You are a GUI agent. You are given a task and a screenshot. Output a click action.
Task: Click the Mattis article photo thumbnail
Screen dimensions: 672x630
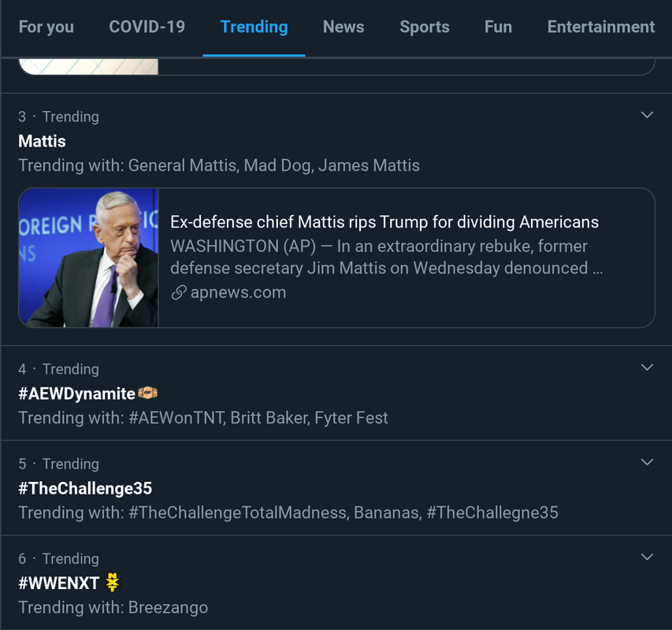point(89,258)
